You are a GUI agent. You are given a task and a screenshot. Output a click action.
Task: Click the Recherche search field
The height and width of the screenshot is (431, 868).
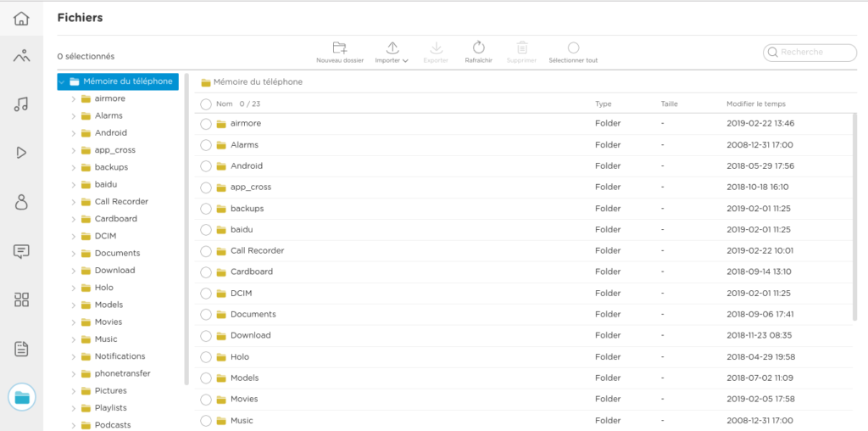coord(810,53)
